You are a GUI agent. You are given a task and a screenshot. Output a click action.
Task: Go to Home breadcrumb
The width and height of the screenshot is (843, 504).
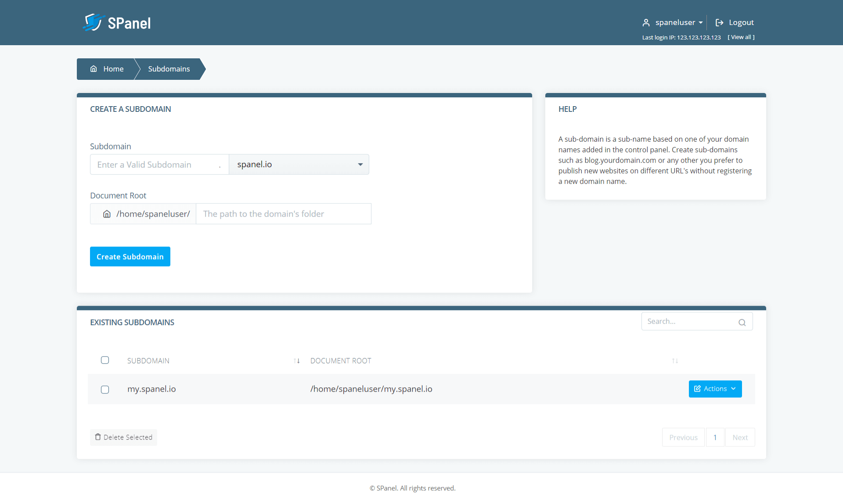107,69
